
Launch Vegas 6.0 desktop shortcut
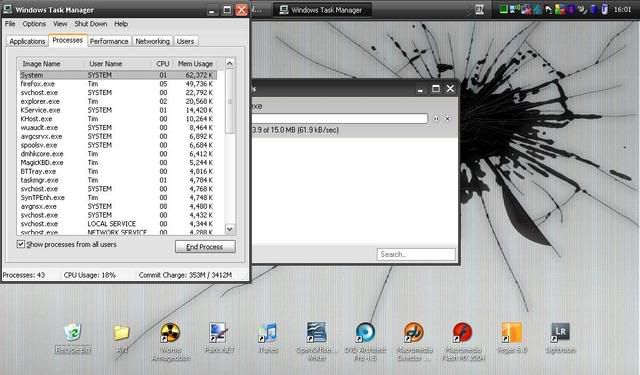pos(511,337)
